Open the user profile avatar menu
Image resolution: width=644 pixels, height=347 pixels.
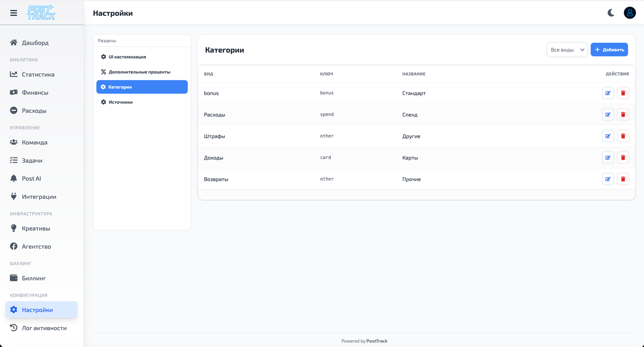[x=629, y=13]
